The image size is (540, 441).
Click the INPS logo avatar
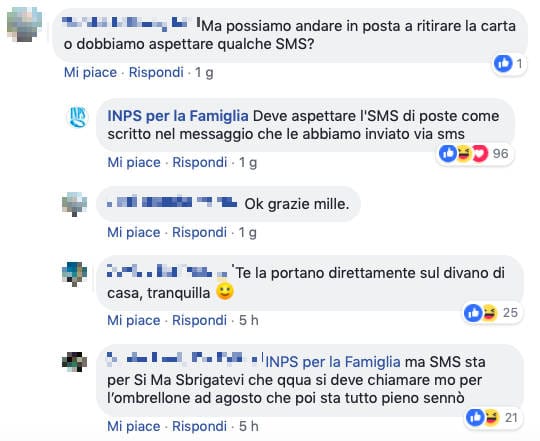pyautogui.click(x=77, y=117)
